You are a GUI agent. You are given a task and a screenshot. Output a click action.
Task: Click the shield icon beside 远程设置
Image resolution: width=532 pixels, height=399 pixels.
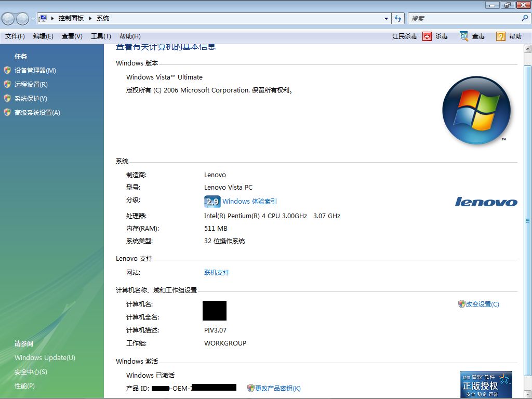(7, 84)
